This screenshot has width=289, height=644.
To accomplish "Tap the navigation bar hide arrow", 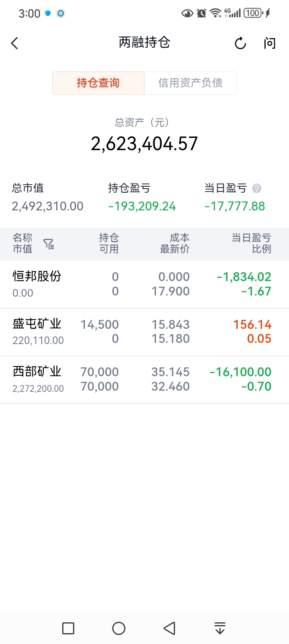I will [x=220, y=628].
